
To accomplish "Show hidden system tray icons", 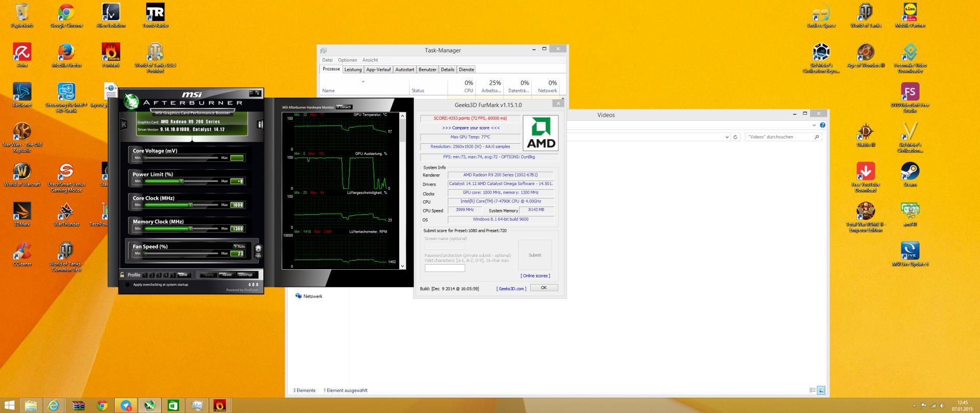I will click(x=914, y=406).
